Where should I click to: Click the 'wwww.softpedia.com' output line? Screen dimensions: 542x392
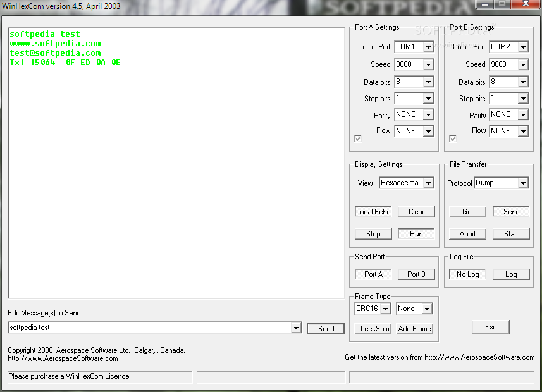point(55,44)
